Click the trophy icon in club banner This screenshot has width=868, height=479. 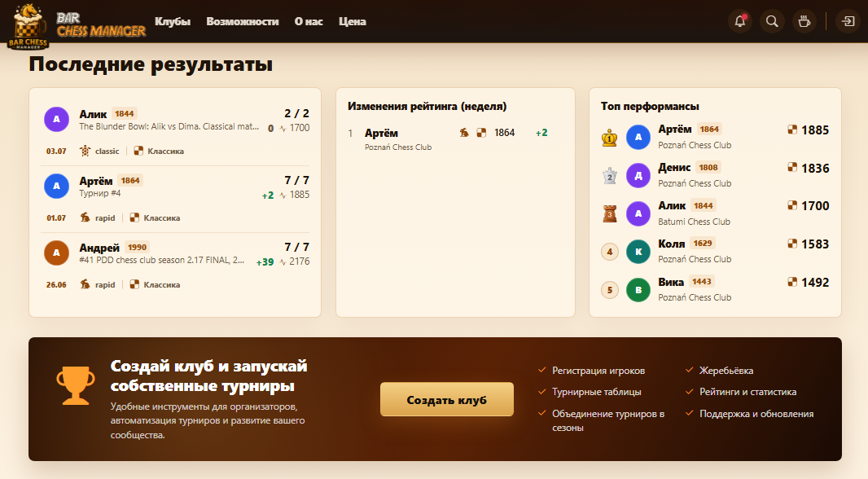pos(76,385)
